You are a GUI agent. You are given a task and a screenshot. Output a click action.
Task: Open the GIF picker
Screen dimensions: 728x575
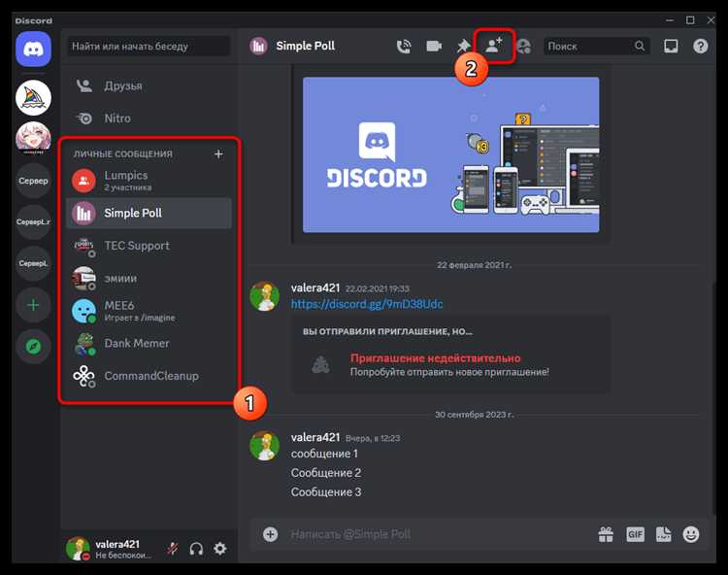[635, 534]
